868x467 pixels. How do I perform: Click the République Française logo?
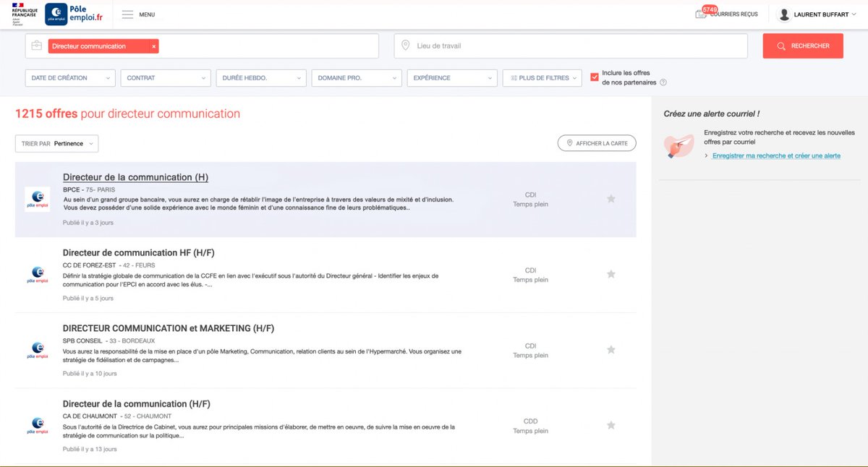point(23,14)
